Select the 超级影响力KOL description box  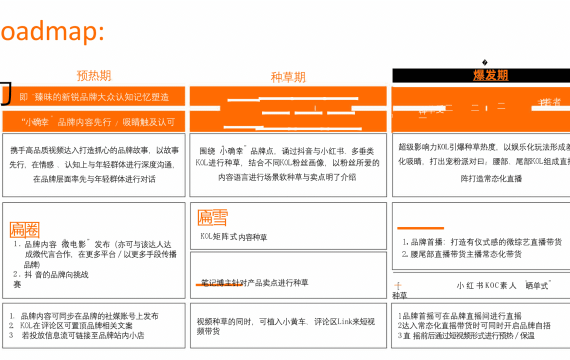point(481,165)
